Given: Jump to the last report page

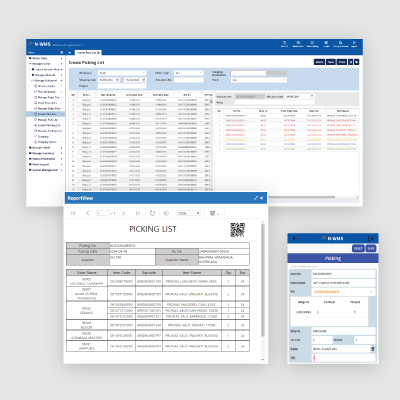Looking at the screenshot, I should coord(138,213).
